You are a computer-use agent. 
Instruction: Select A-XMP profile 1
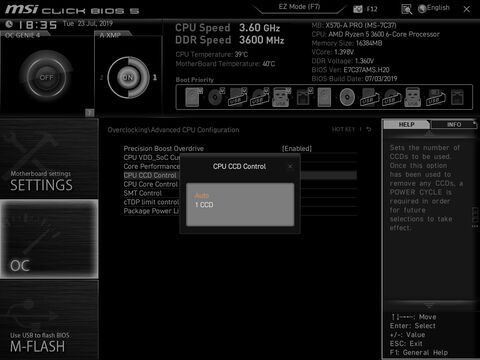155,77
